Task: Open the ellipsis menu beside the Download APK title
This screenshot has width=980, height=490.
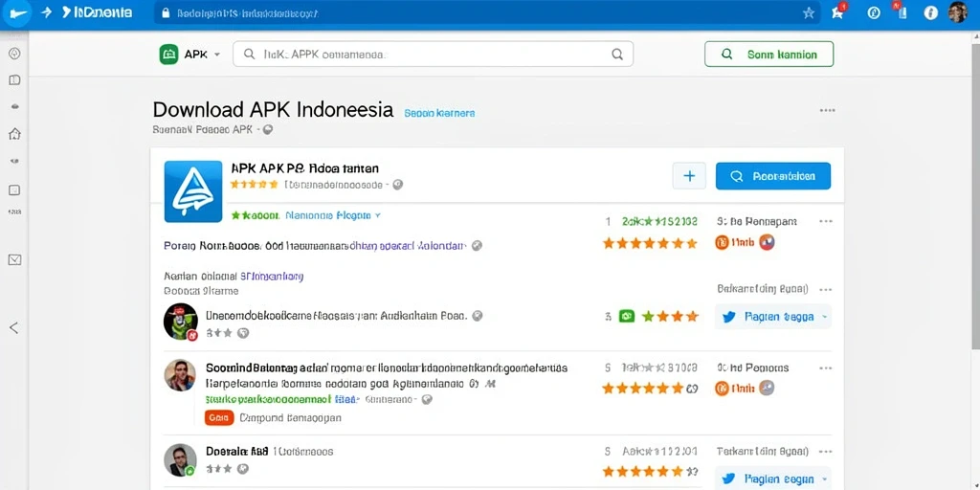Action: pyautogui.click(x=827, y=111)
